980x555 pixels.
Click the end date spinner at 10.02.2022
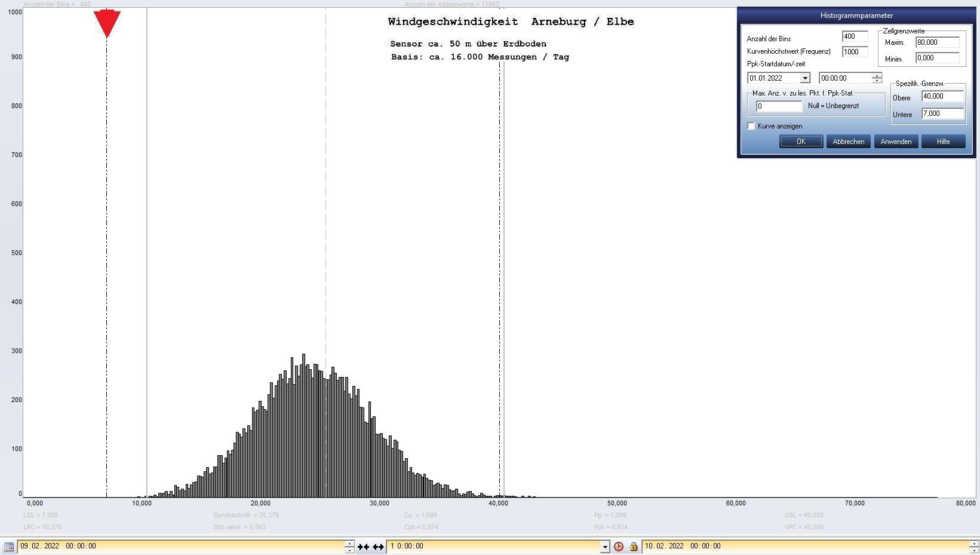pos(974,547)
